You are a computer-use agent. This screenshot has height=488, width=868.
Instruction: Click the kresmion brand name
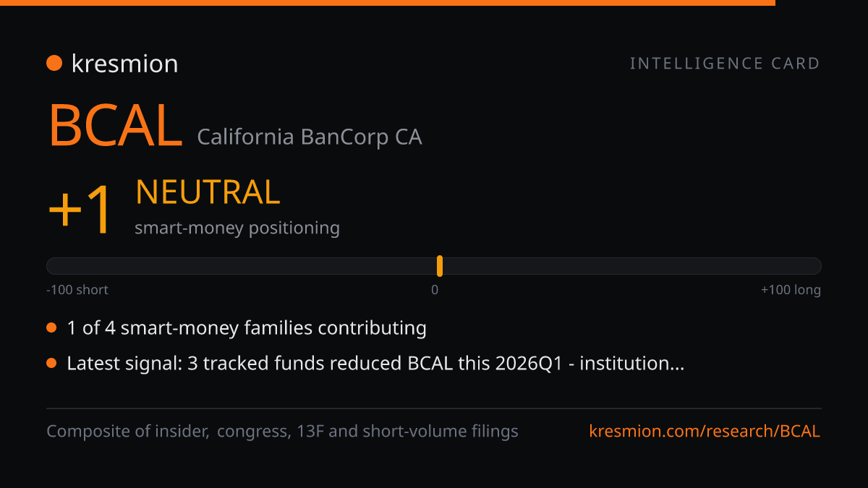click(124, 64)
